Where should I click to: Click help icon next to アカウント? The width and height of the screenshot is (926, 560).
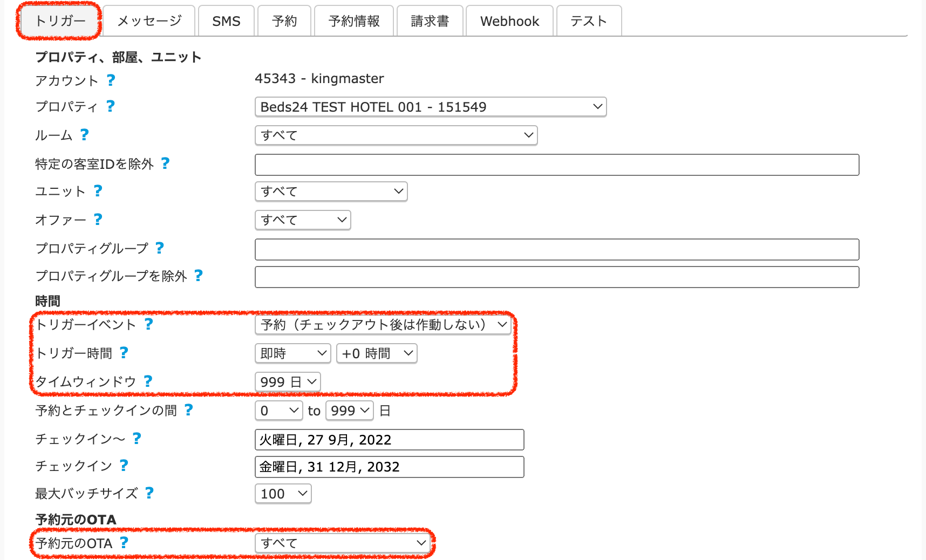click(x=111, y=80)
